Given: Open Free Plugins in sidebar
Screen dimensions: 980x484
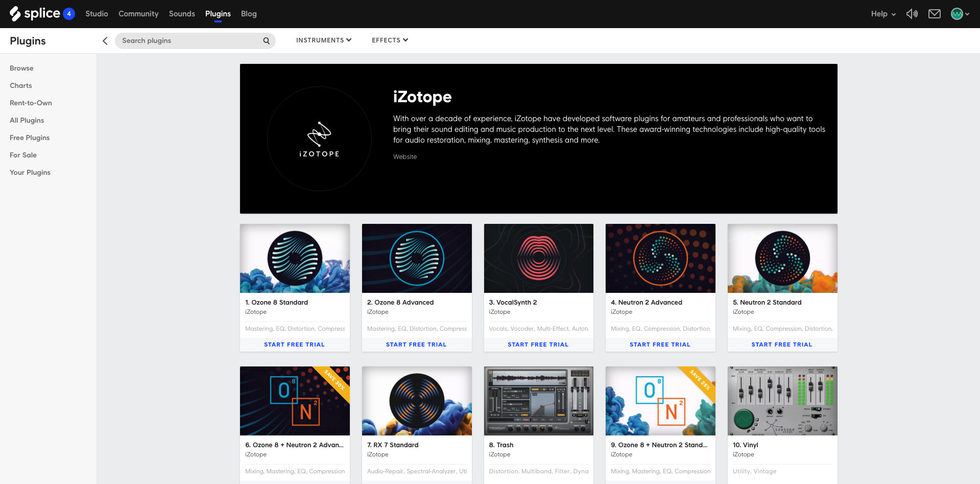Looking at the screenshot, I should pos(30,137).
